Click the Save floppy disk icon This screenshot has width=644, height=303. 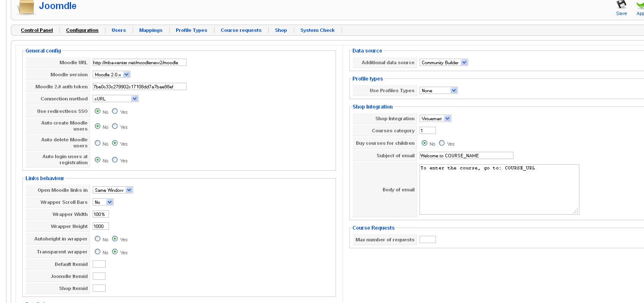point(621,5)
